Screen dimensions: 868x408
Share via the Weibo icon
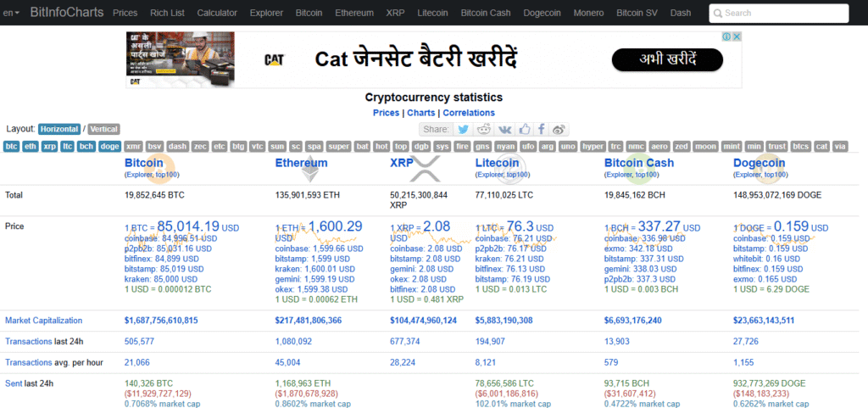pos(559,130)
